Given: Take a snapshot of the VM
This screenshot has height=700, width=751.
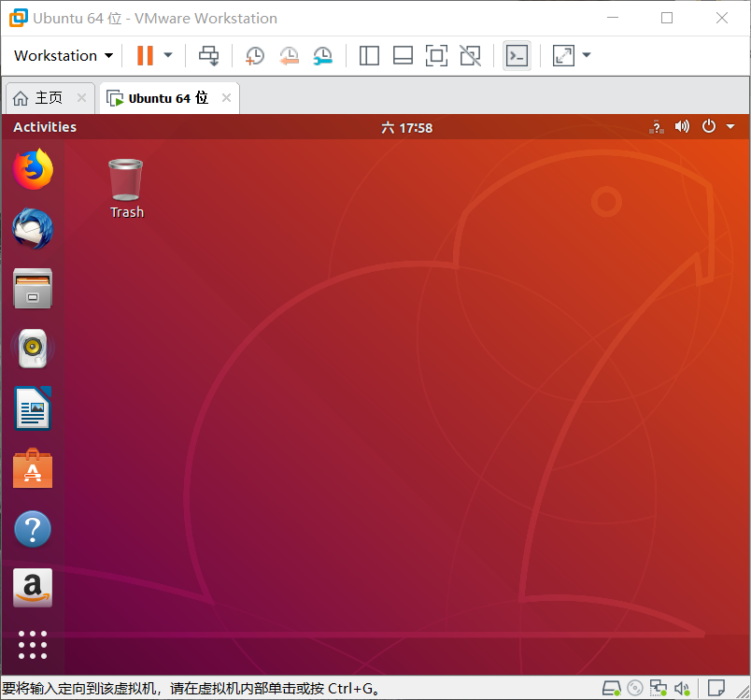Looking at the screenshot, I should click(255, 55).
